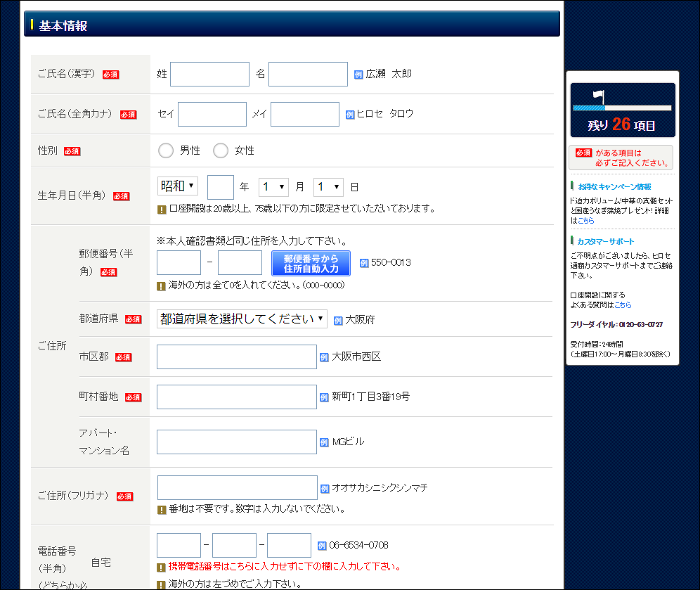
Task: Click the 町村番地 input field
Action: 237,397
